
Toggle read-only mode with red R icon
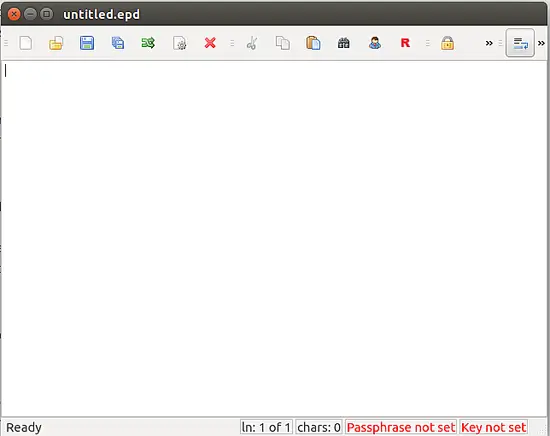[x=405, y=43]
